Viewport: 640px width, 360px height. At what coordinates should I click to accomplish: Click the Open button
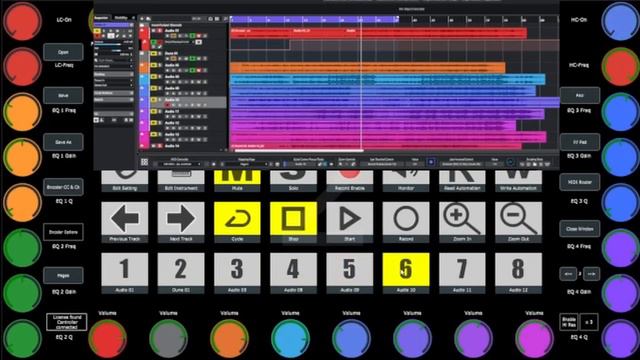[x=63, y=52]
